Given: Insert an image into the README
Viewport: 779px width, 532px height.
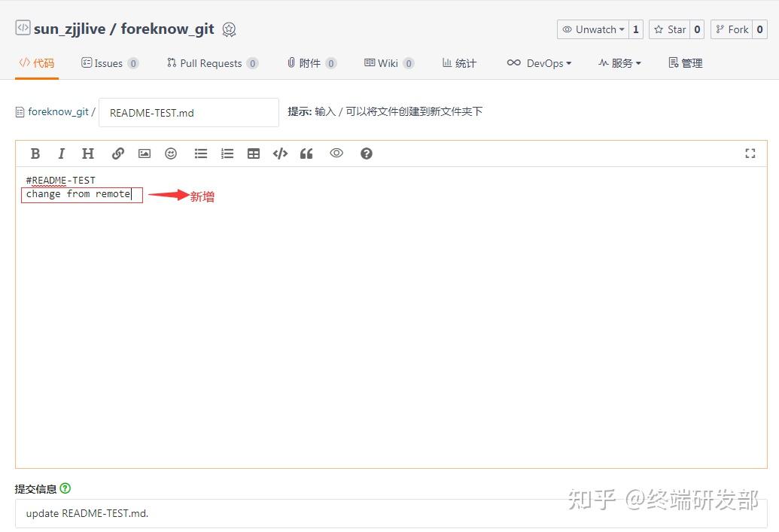Looking at the screenshot, I should click(x=144, y=154).
